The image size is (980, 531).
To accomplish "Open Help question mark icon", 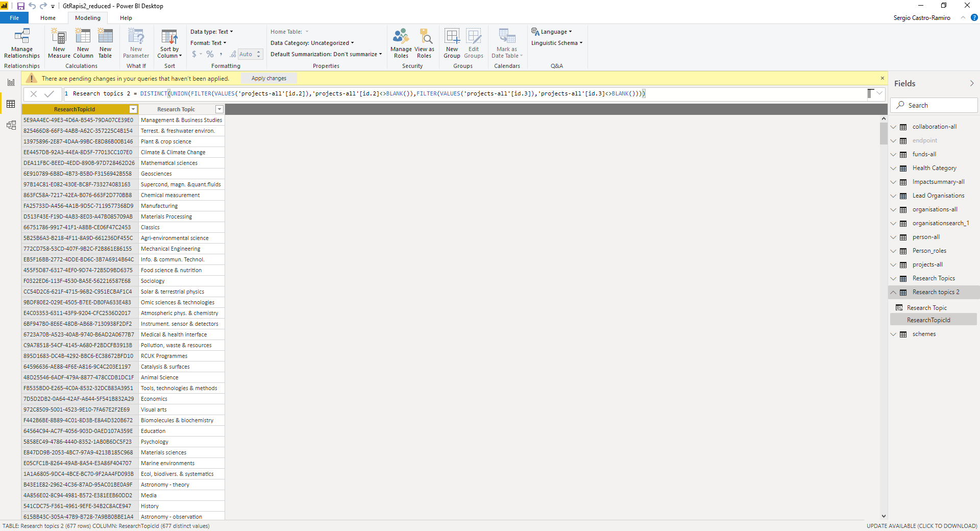I will [974, 17].
